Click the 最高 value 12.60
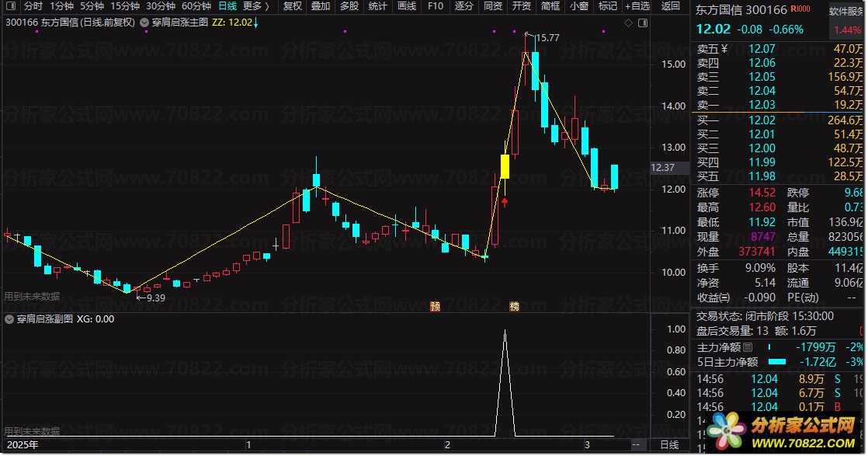 click(x=762, y=207)
